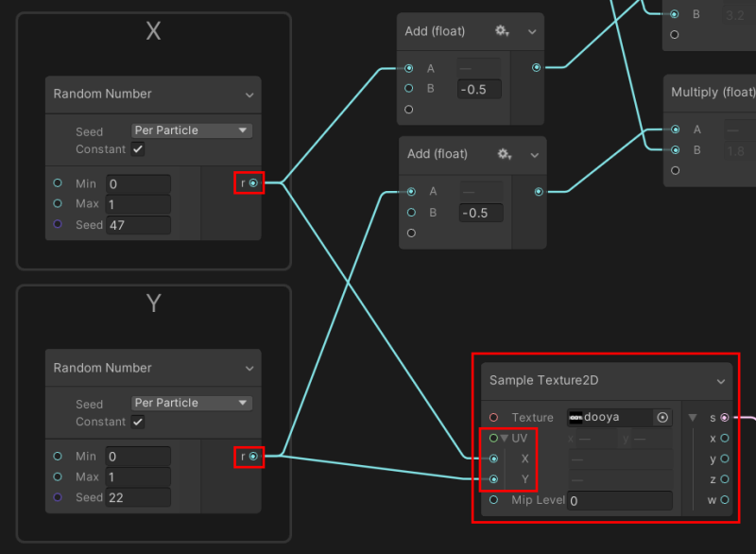Click Seed input port in Y Random Number

[58, 496]
